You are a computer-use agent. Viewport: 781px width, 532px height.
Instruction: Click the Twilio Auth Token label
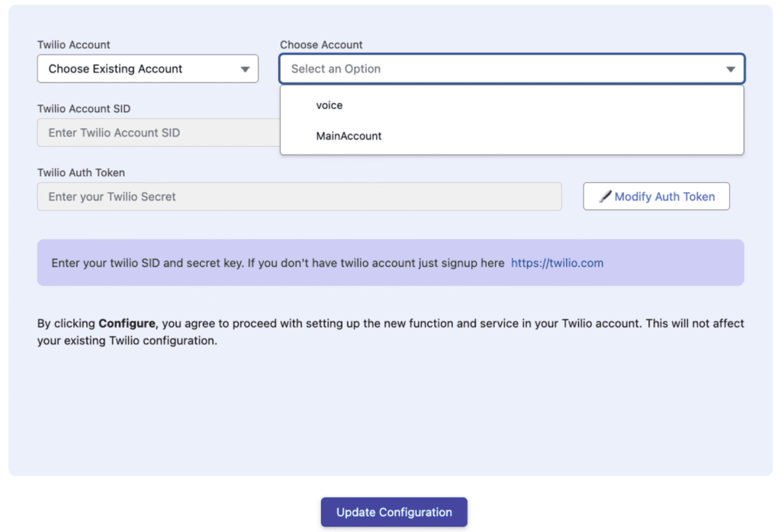82,173
